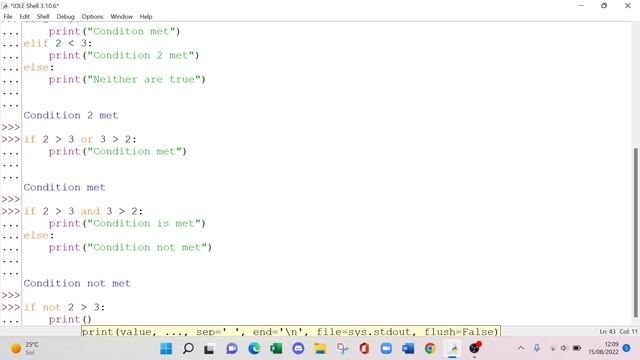Open Word from the taskbar
640x360 pixels.
(x=408, y=349)
